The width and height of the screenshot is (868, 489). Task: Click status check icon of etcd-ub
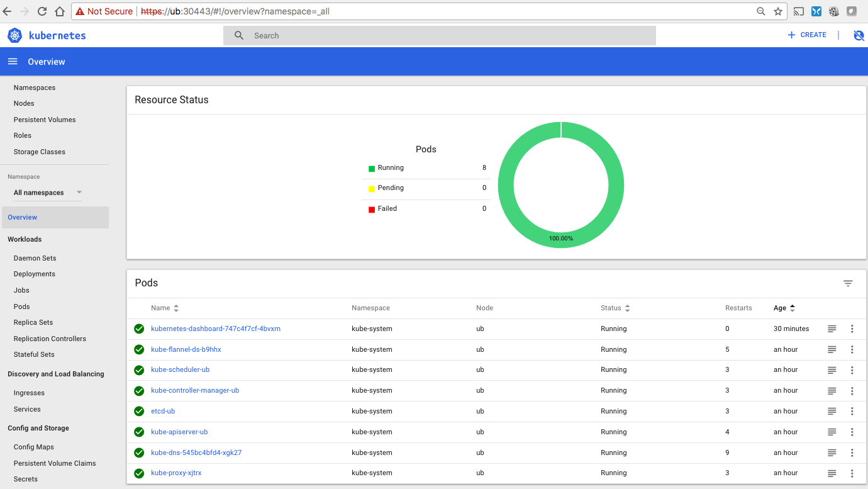click(x=139, y=411)
